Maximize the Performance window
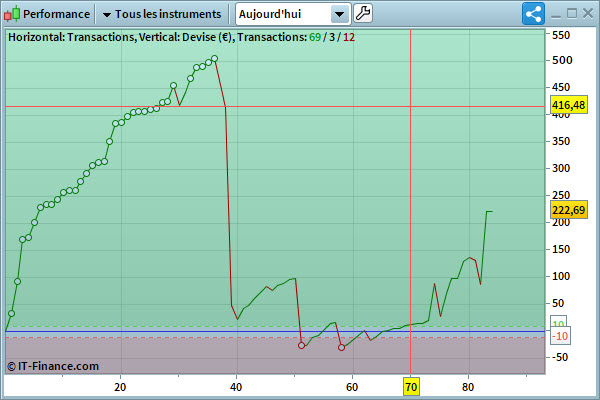 tap(572, 14)
